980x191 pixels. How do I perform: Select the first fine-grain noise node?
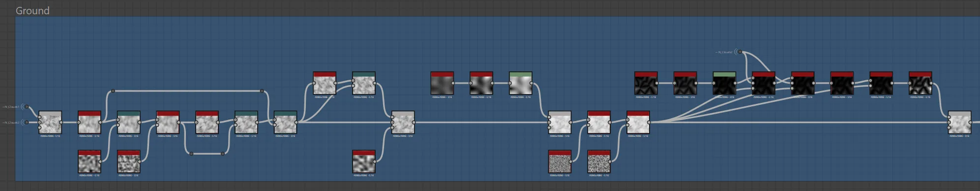(560, 161)
